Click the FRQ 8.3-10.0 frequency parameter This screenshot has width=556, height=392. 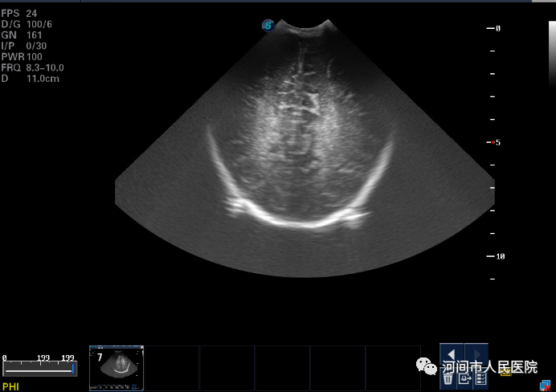pos(32,68)
